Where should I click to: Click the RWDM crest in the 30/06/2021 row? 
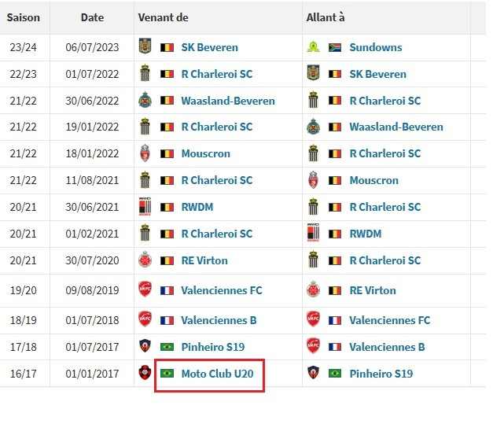point(145,206)
